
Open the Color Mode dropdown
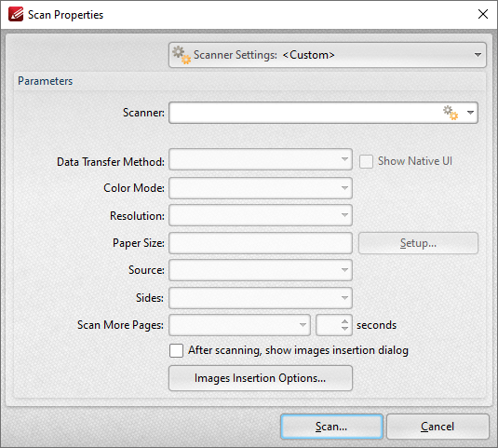(261, 188)
